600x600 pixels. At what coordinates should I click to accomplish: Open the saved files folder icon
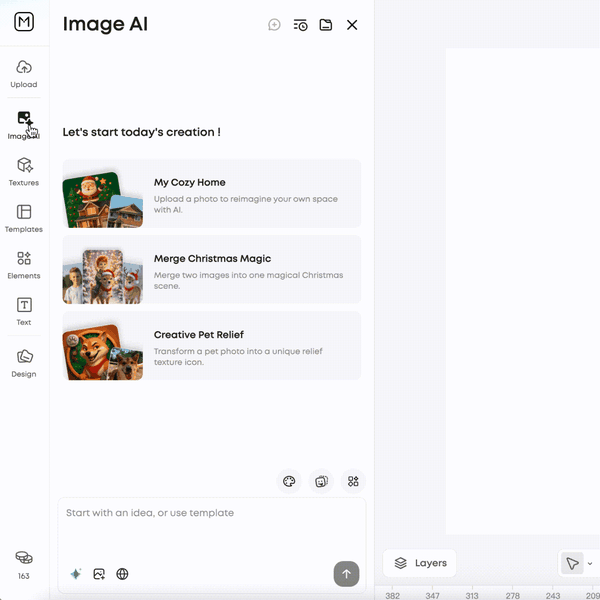pos(326,25)
